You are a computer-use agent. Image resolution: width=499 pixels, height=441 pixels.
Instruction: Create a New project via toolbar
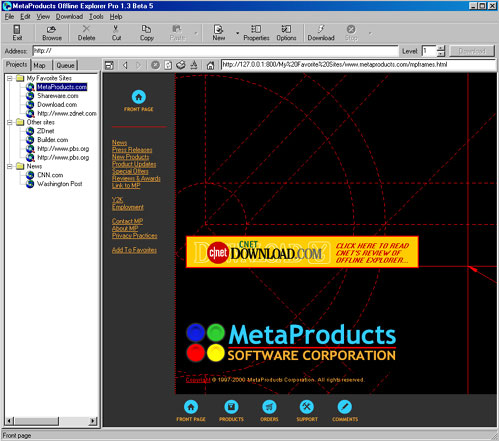[x=219, y=33]
